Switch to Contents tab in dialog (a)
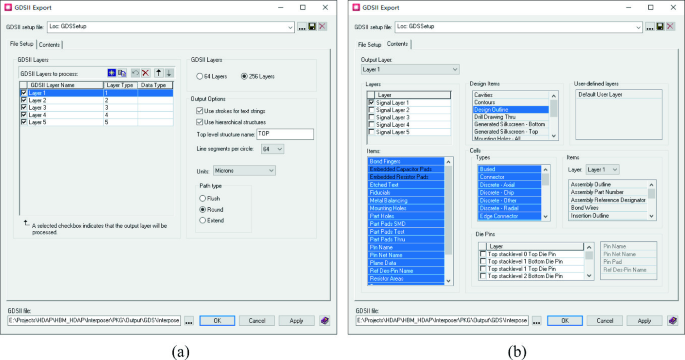 point(49,45)
